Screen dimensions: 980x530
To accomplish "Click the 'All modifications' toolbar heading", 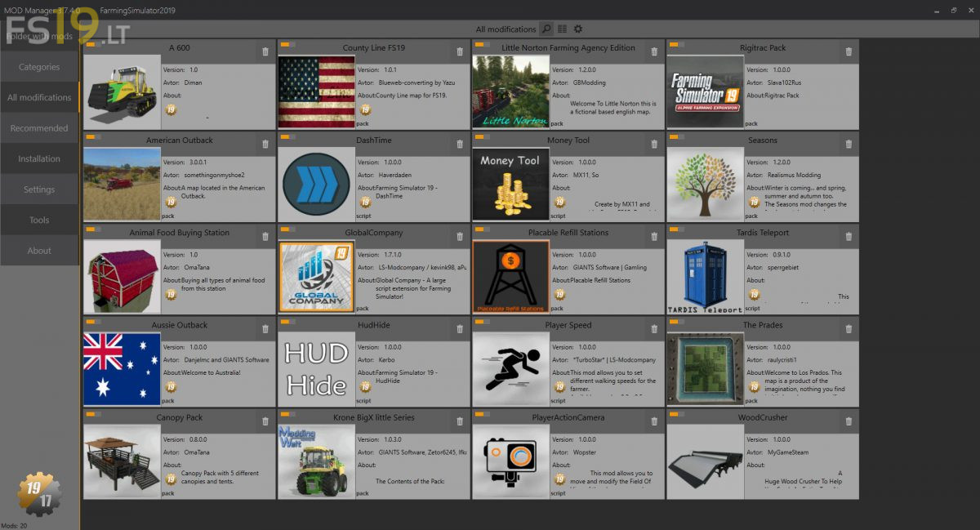I will click(506, 29).
